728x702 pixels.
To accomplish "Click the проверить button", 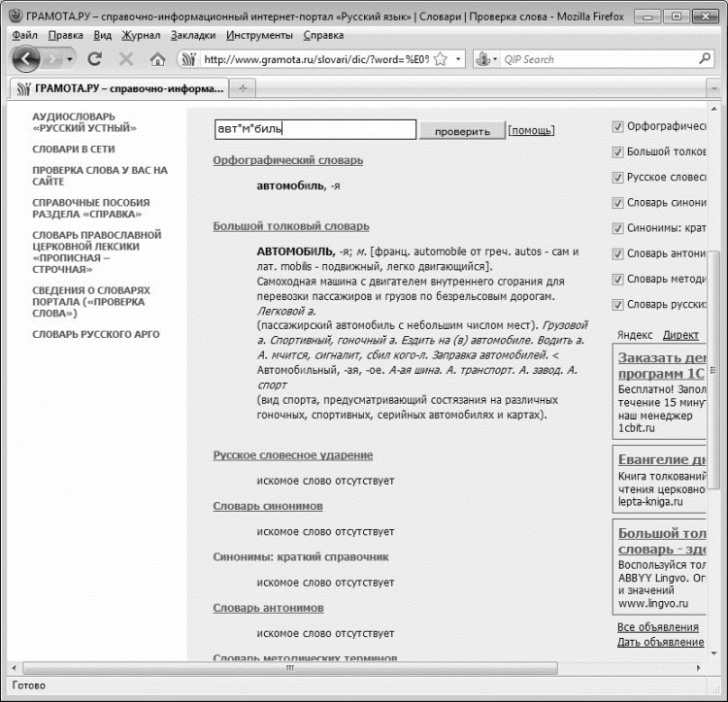I will (462, 131).
